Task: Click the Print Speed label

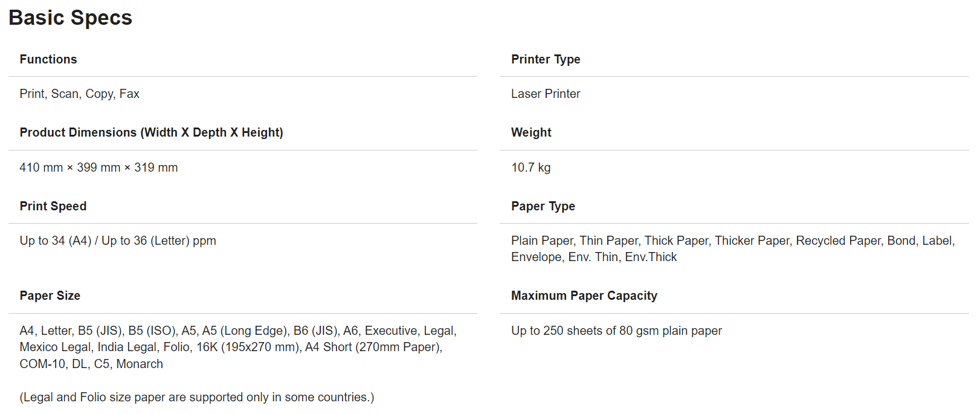Action: point(53,206)
